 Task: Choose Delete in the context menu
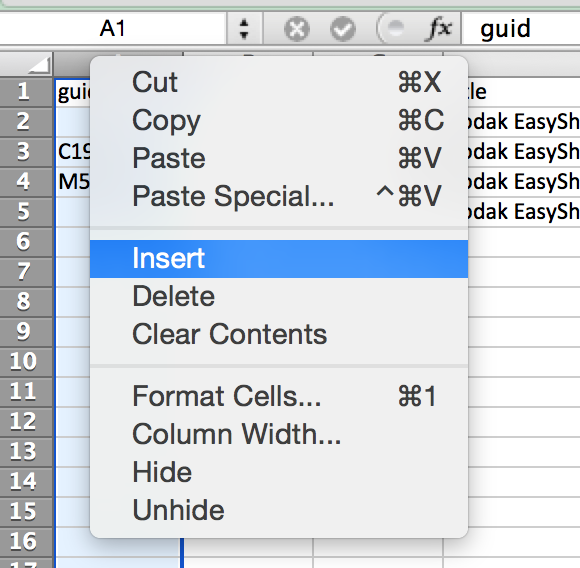(x=279, y=296)
